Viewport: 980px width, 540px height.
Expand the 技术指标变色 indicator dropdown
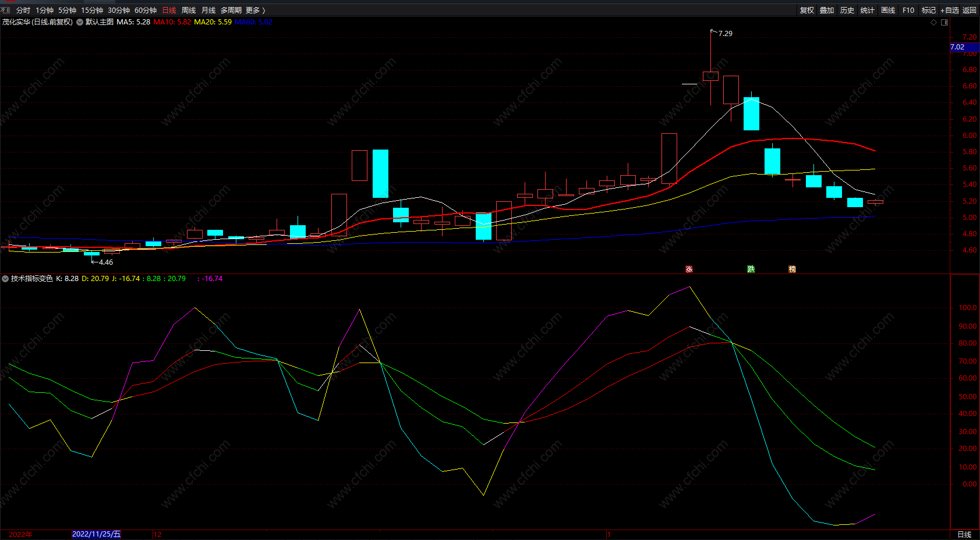5,279
